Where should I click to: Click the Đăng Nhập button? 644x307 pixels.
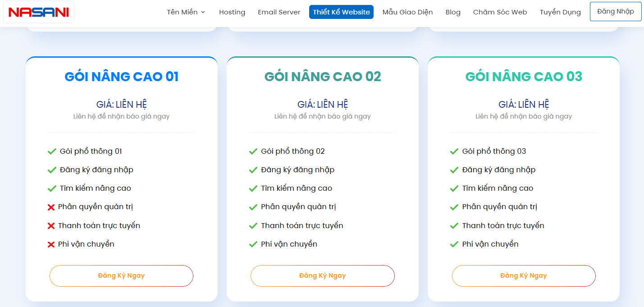coord(615,11)
